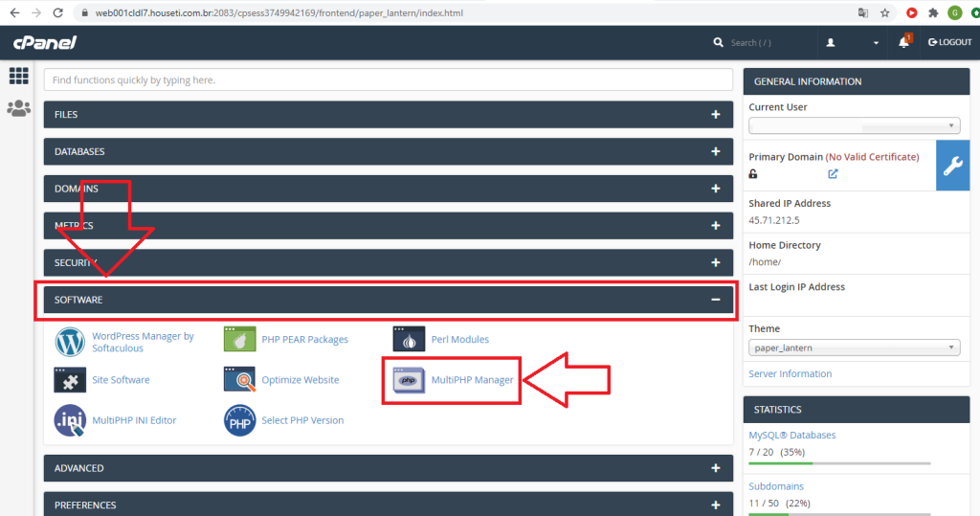Open the MultiPHP Manager icon

tap(409, 380)
